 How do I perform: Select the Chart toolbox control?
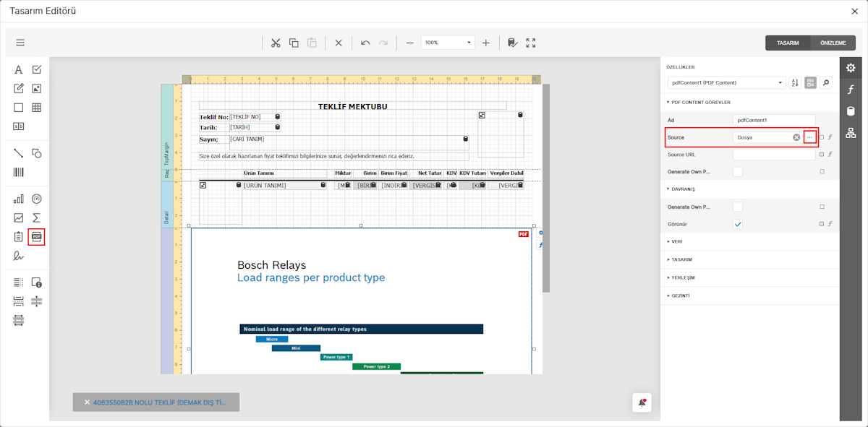(19, 199)
